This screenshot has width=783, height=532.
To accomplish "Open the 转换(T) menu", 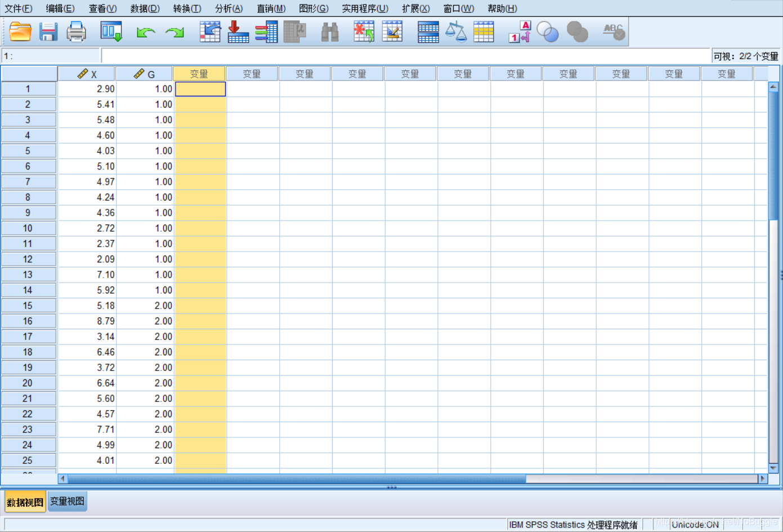I will (x=187, y=8).
